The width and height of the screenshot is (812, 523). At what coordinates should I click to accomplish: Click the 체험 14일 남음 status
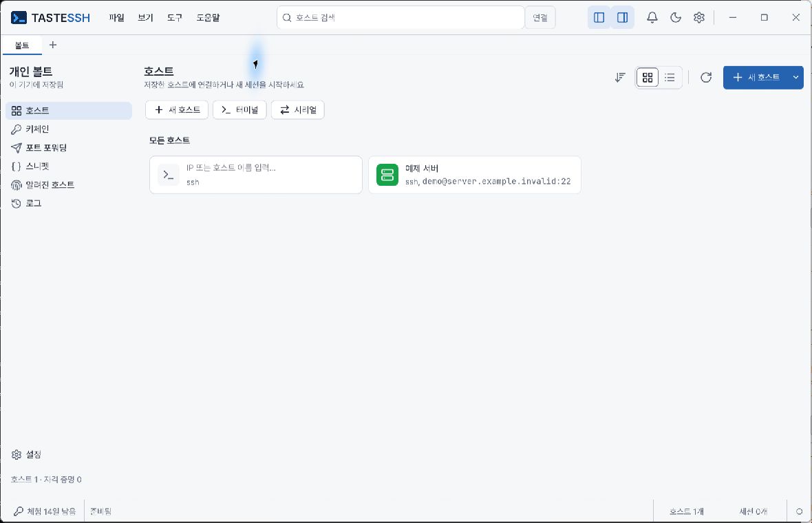tap(45, 511)
